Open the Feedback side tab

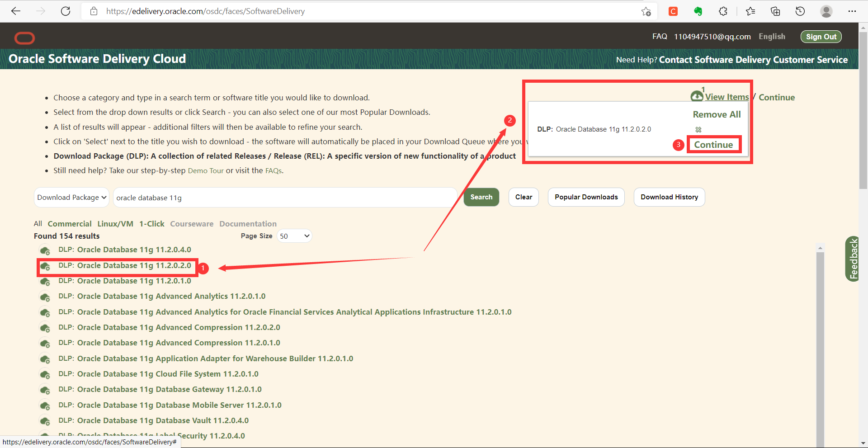pyautogui.click(x=853, y=259)
